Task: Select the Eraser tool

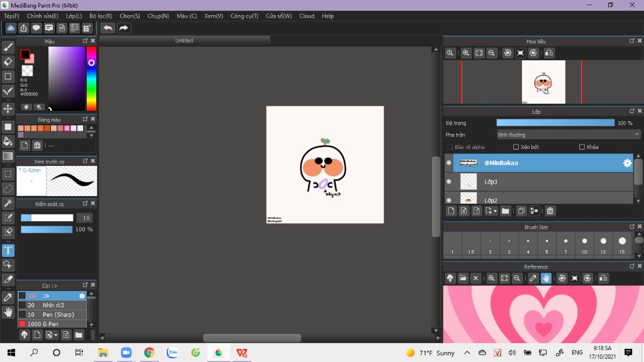Action: tap(8, 62)
